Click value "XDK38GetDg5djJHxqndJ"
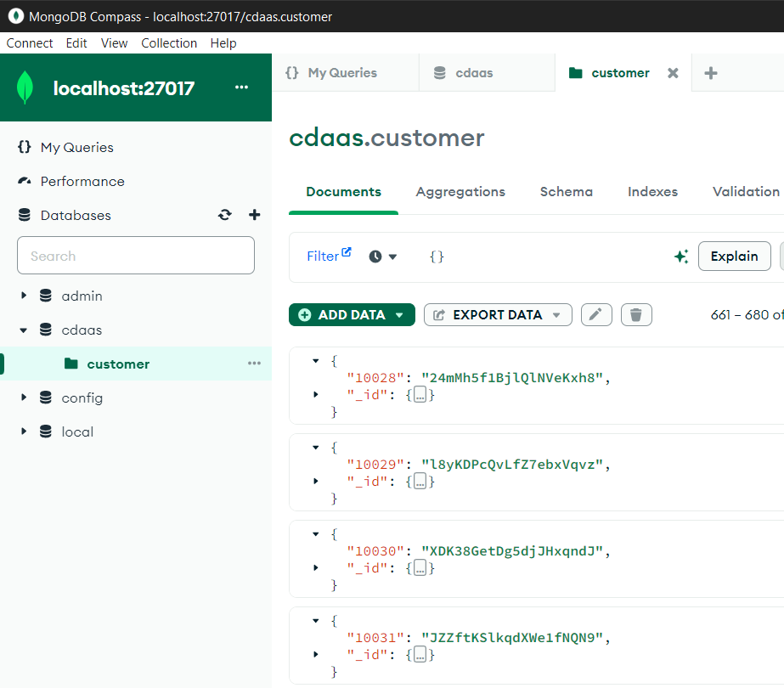This screenshot has width=784, height=688. pyautogui.click(x=512, y=551)
